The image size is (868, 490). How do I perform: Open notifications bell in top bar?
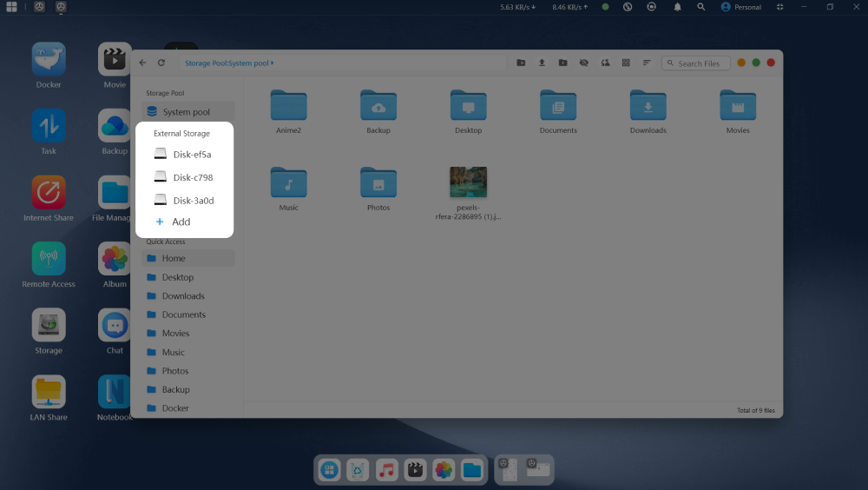(677, 7)
